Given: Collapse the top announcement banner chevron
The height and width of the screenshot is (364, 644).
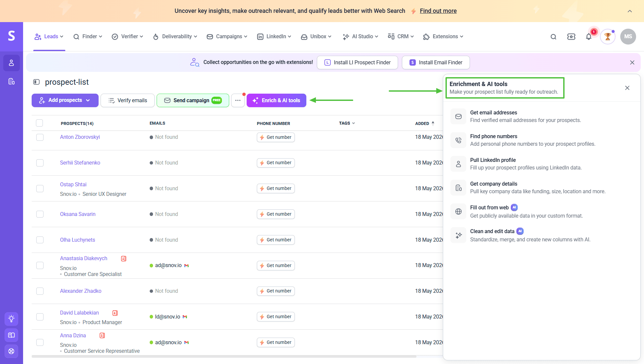Looking at the screenshot, I should click(x=630, y=11).
